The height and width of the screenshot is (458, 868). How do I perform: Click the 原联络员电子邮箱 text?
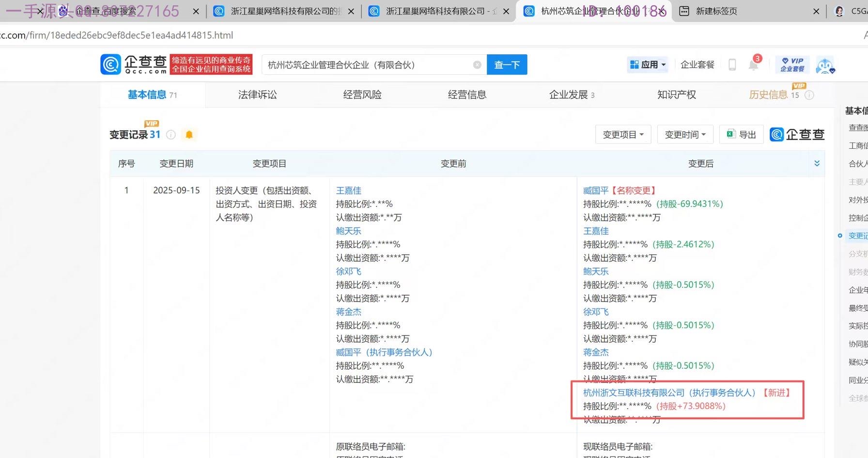tap(371, 446)
